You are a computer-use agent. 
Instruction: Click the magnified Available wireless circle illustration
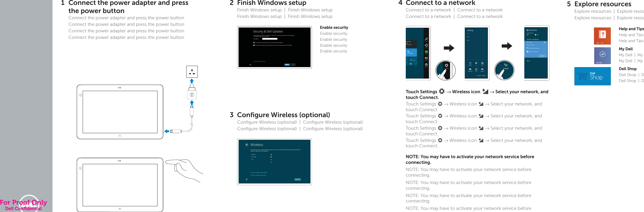pos(504,70)
